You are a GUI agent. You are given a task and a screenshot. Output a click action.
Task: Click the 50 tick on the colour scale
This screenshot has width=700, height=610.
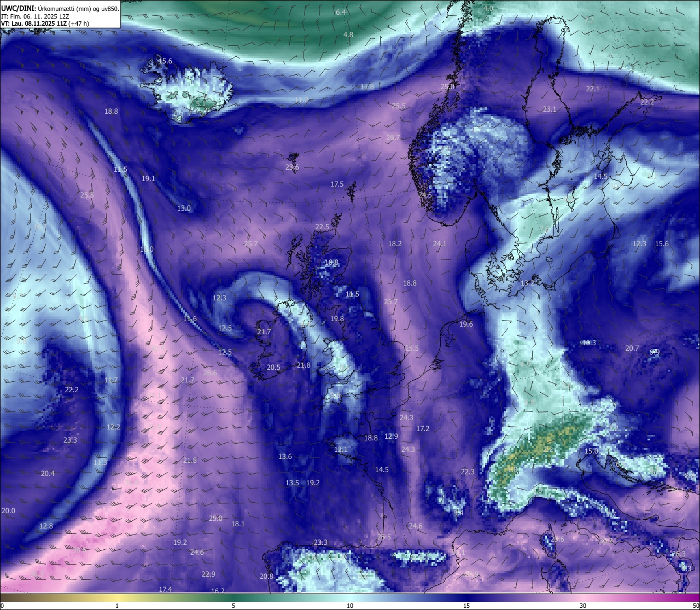[x=696, y=606]
